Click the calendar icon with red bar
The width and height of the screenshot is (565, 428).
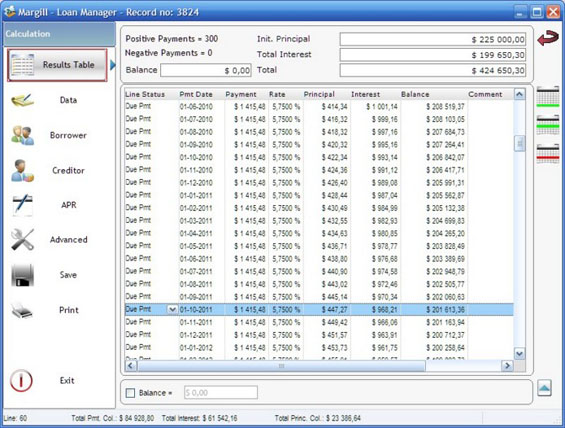coord(548,154)
